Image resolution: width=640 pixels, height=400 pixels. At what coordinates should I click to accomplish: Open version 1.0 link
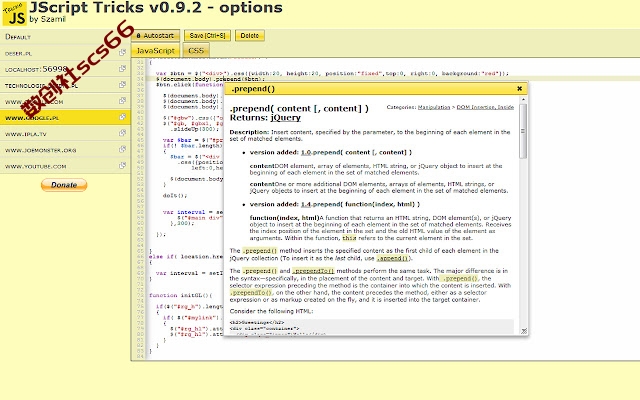[x=306, y=152]
